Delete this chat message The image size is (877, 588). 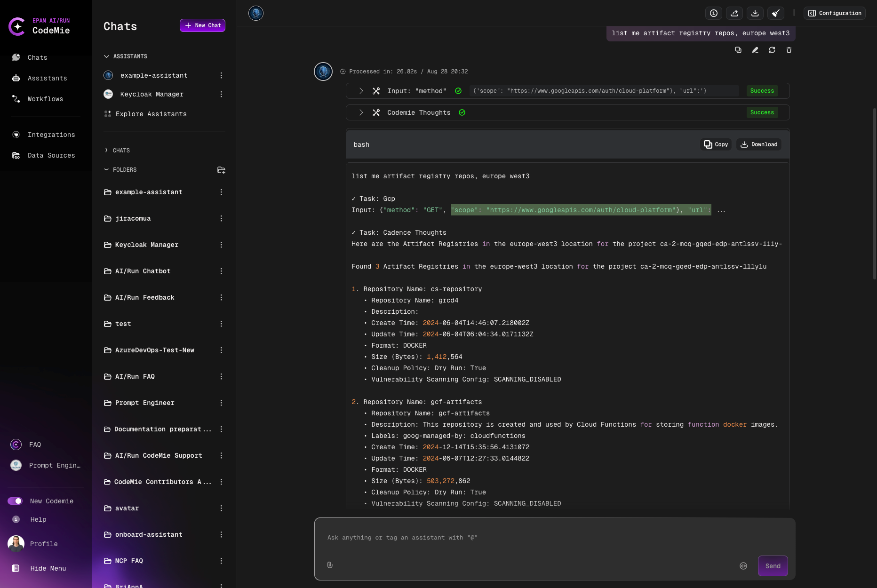[x=789, y=50]
